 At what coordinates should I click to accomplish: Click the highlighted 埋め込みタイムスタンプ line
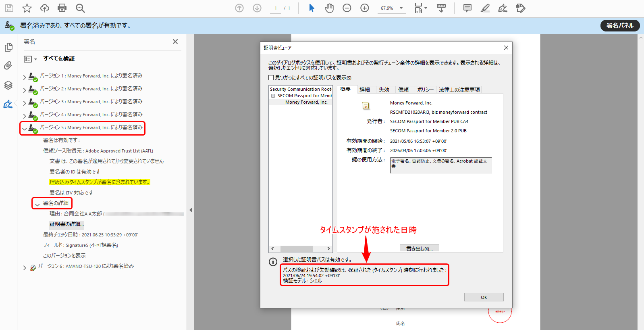pyautogui.click(x=100, y=182)
